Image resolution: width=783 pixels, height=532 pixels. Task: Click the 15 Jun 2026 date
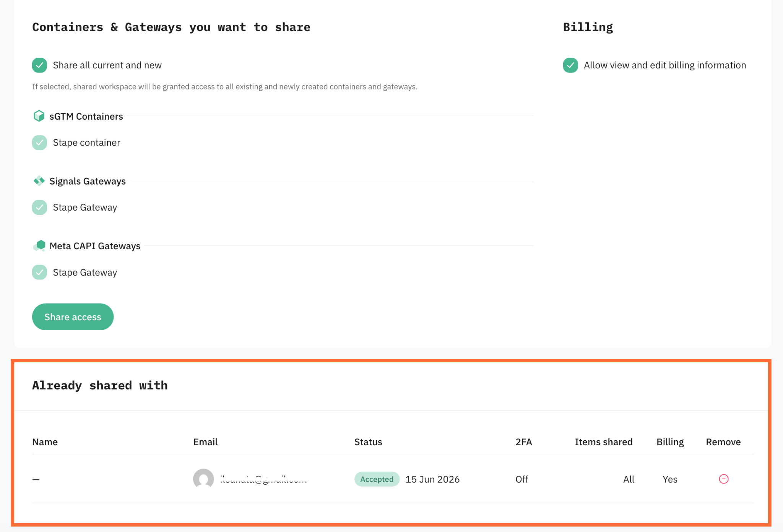(x=432, y=479)
